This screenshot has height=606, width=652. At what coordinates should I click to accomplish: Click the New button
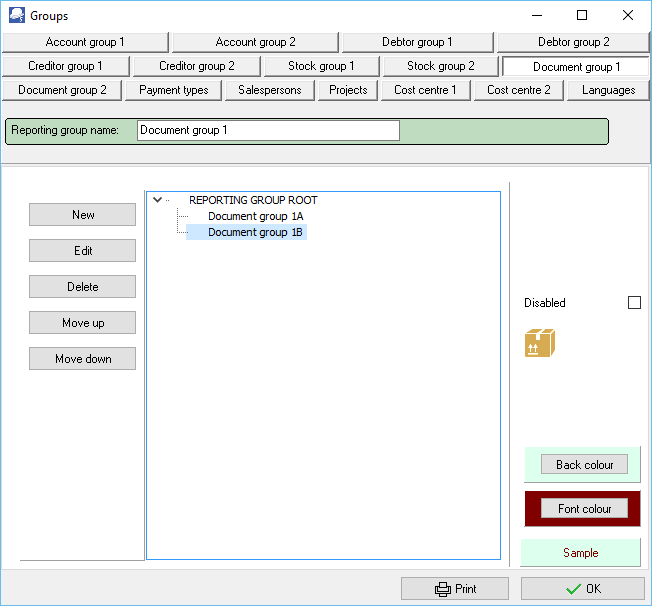[83, 215]
